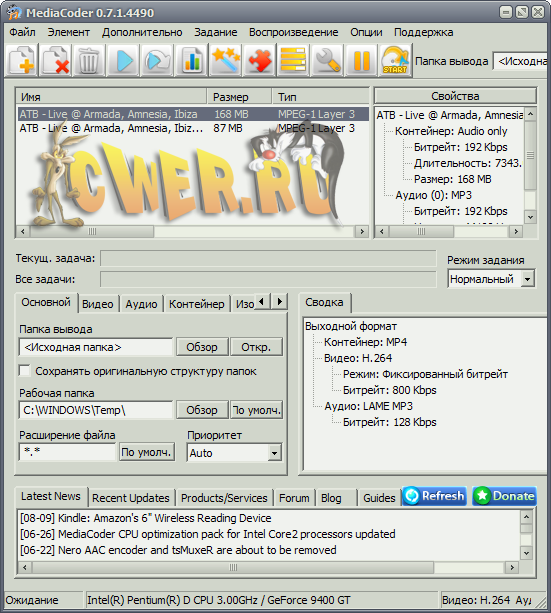Click Обзор next to working folder
The width and height of the screenshot is (551, 613).
tap(202, 410)
